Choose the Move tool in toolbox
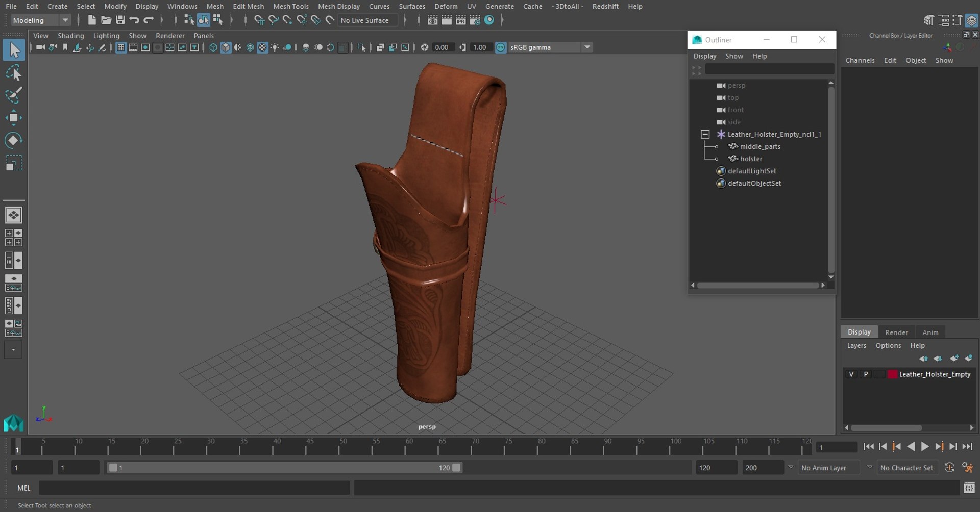This screenshot has height=512, width=980. tap(14, 118)
